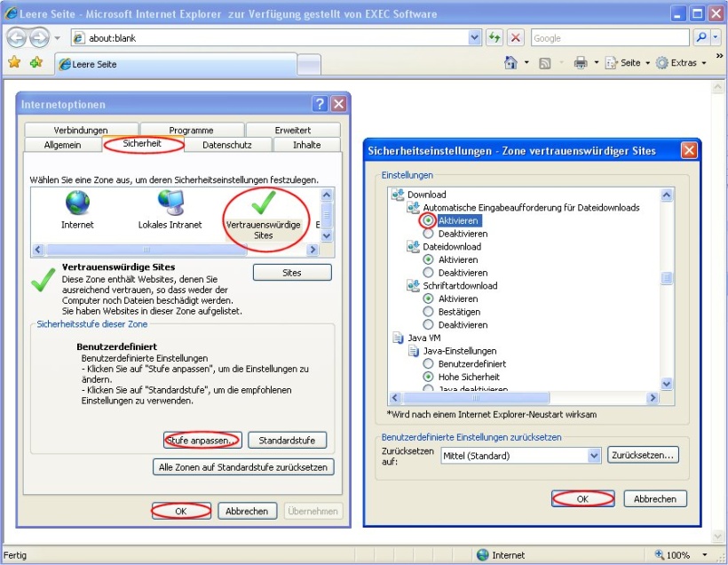Click the Stufe anpassen button

coord(202,440)
